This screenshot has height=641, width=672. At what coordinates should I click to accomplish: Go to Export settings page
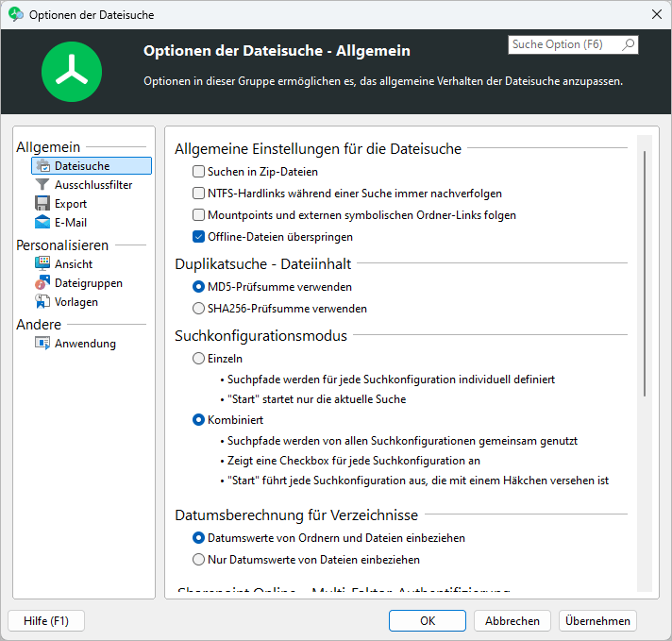70,204
